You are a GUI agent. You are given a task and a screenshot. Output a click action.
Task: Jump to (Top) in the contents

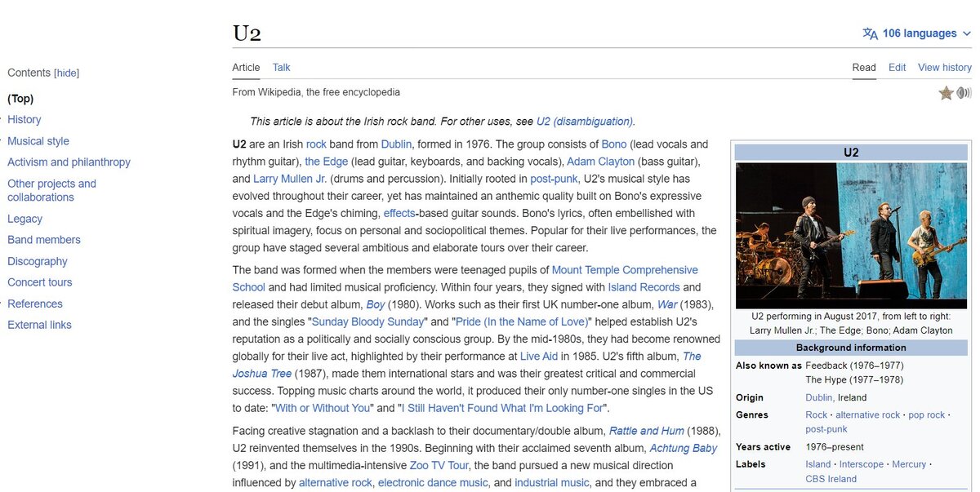tap(20, 99)
